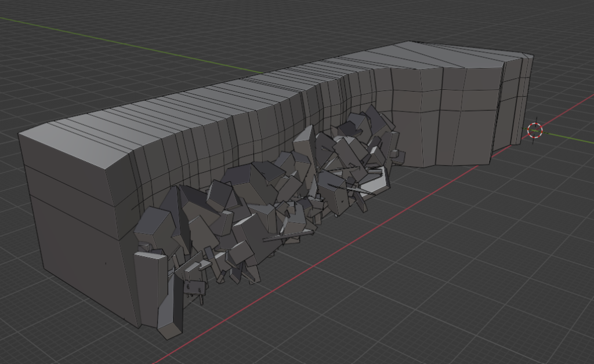Image resolution: width=594 pixels, height=364 pixels.
Task: Click the red-white 3D cursor
Action: coord(534,130)
